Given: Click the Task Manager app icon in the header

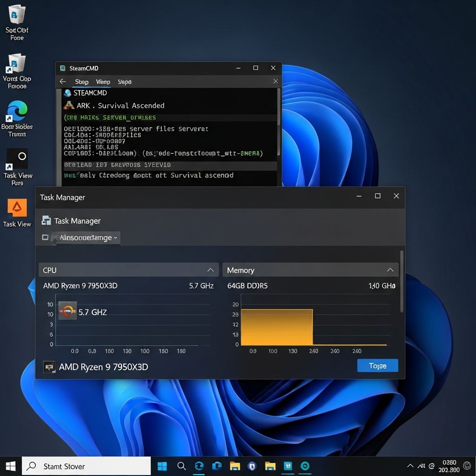Looking at the screenshot, I should point(46,220).
